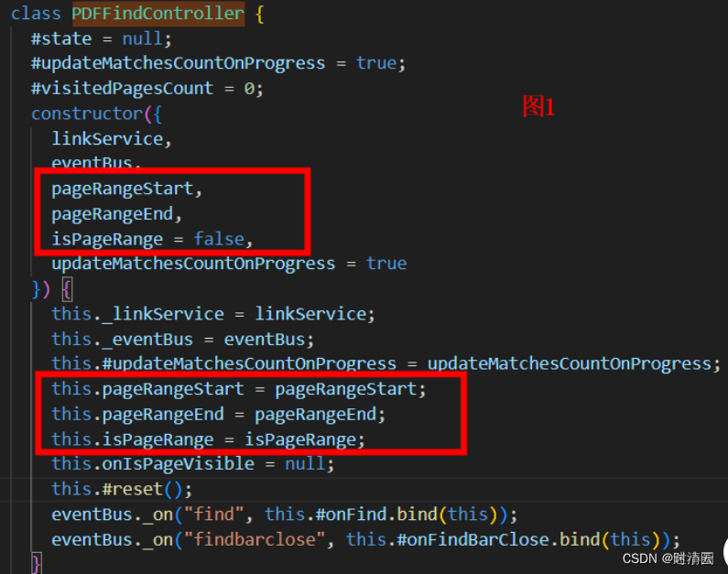Click 'isPageRange = false,' parameter

(152, 239)
